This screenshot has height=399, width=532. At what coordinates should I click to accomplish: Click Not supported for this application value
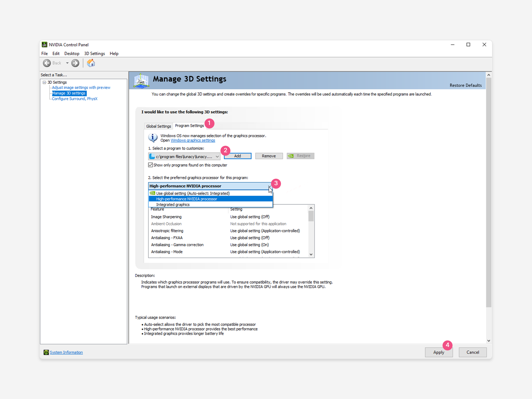click(258, 224)
